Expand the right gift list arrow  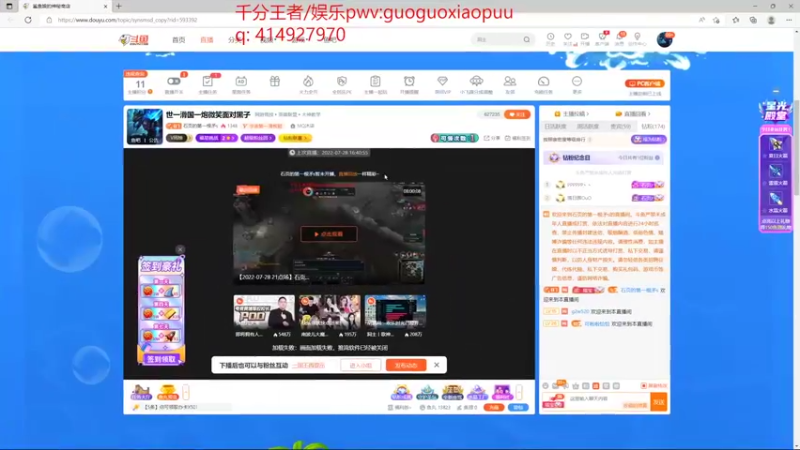click(x=519, y=392)
